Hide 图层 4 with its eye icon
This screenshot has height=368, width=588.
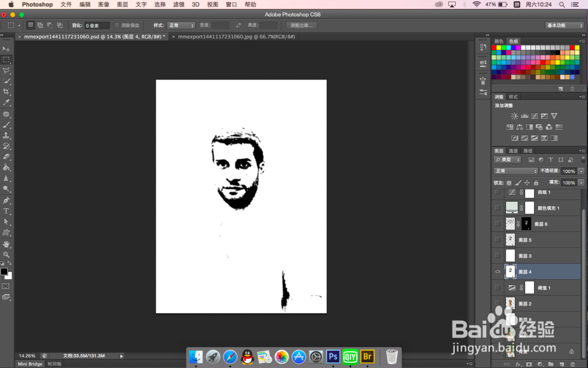pyautogui.click(x=497, y=272)
